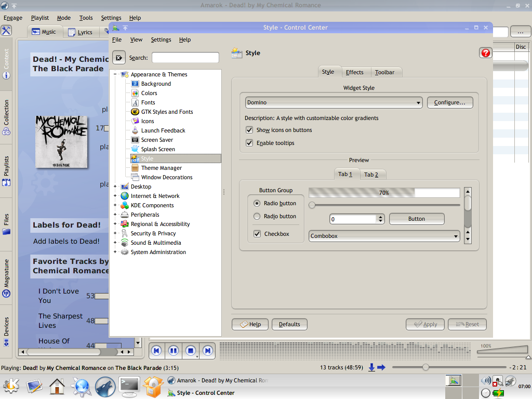Select the second Radio button in preview
The height and width of the screenshot is (399, 532).
[x=257, y=216]
